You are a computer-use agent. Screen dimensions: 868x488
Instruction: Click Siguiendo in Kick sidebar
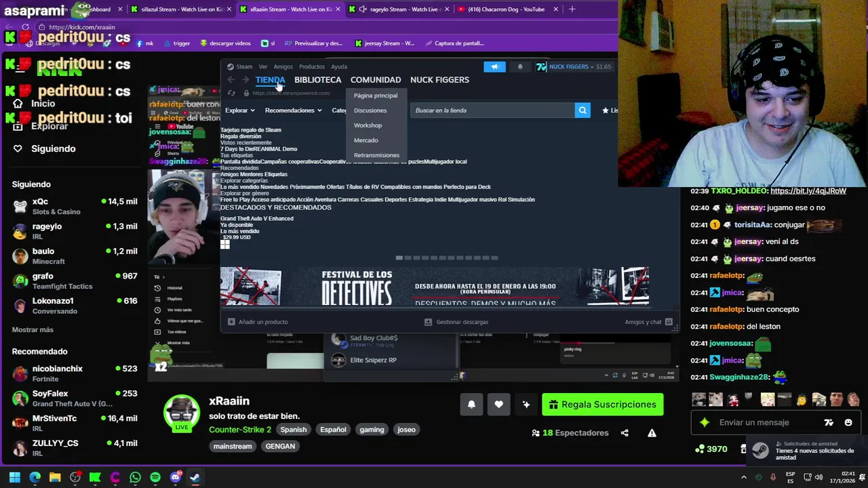(x=53, y=149)
